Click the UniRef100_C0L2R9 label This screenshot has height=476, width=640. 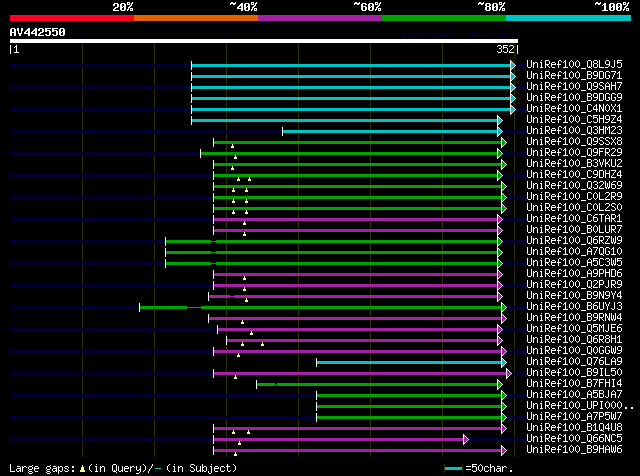pos(574,197)
